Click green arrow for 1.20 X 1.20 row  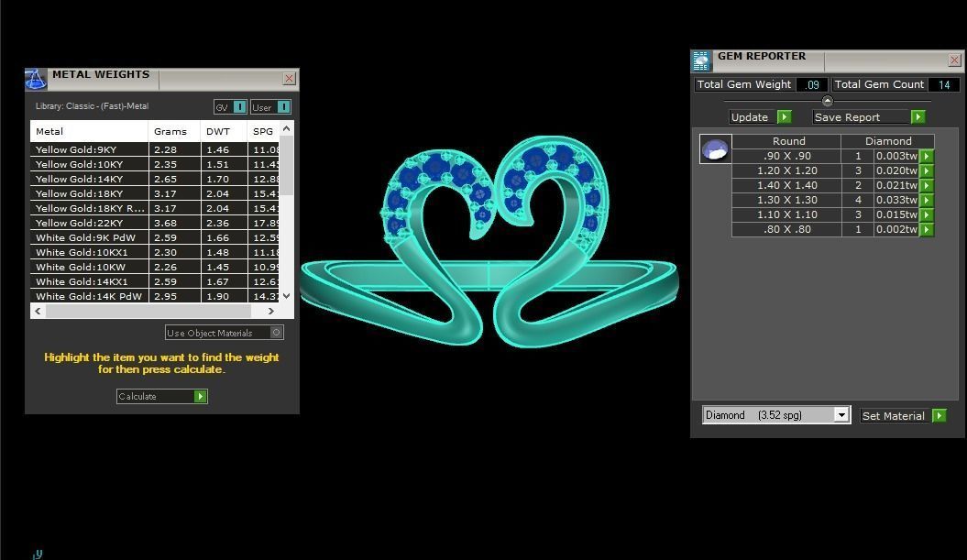click(x=927, y=170)
